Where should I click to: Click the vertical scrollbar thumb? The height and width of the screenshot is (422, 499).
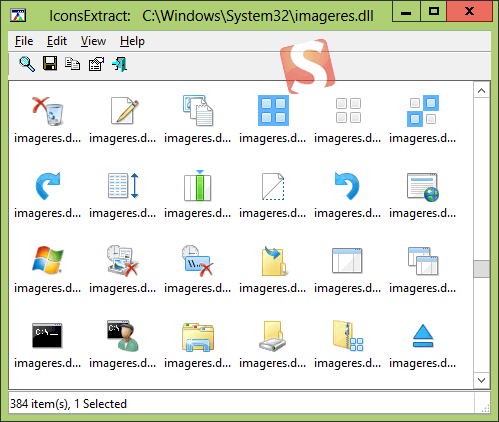(481, 269)
